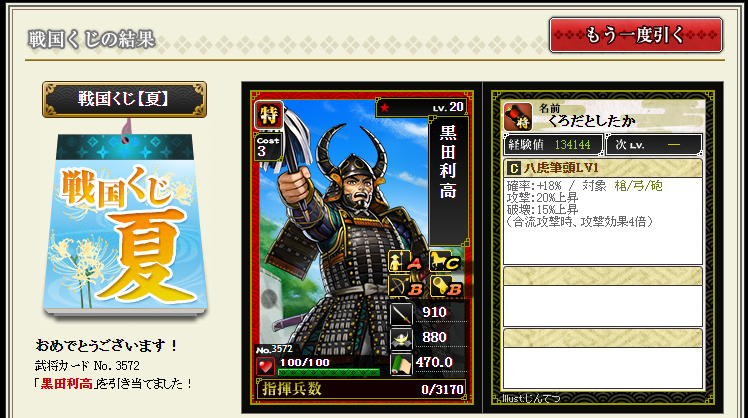Click the intelligence scroll icon 470.0

[401, 364]
